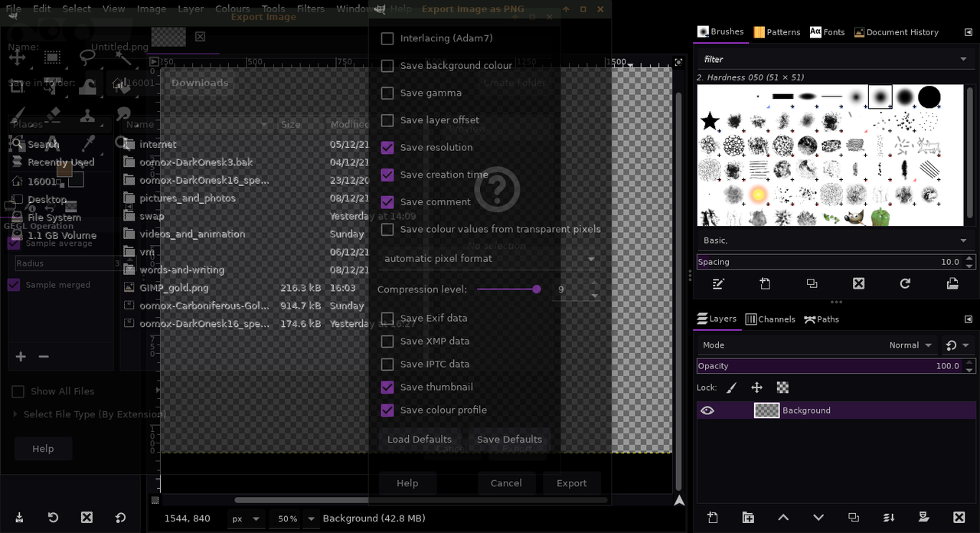
Task: Enable Save layer offset
Action: coord(387,120)
